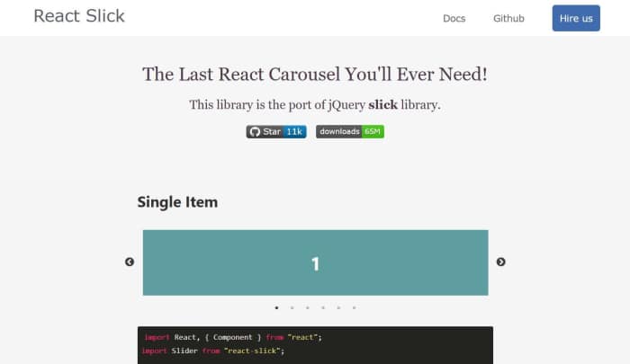Click the previous slide arrow
630x364 pixels.
(130, 262)
